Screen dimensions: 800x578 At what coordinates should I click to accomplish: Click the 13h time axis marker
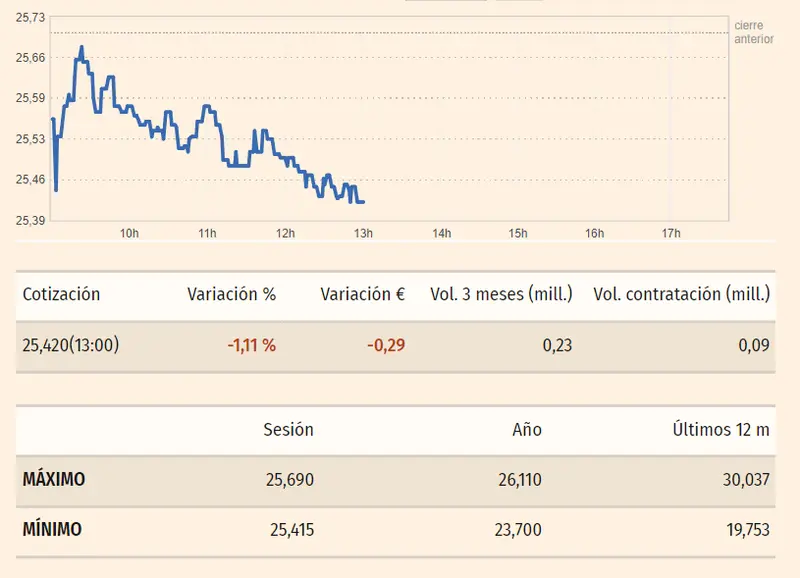point(364,234)
